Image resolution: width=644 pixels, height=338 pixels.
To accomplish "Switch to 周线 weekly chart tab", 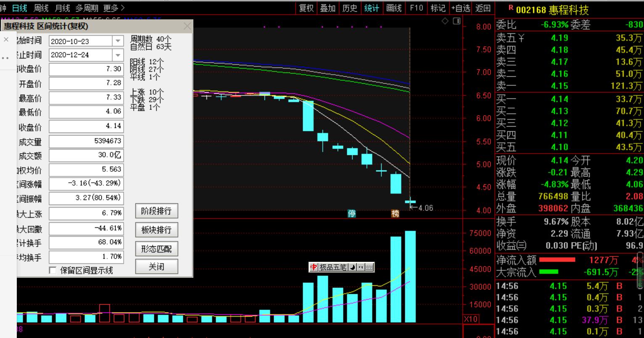I will (41, 8).
